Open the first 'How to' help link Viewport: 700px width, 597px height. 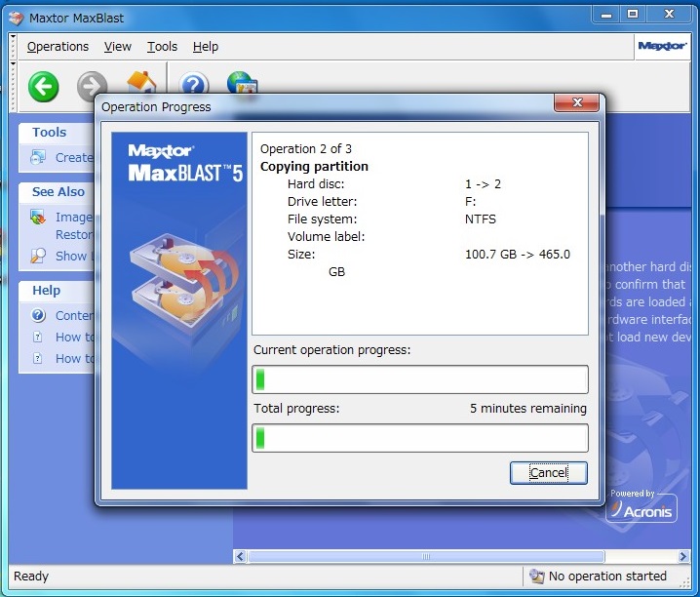[x=74, y=337]
